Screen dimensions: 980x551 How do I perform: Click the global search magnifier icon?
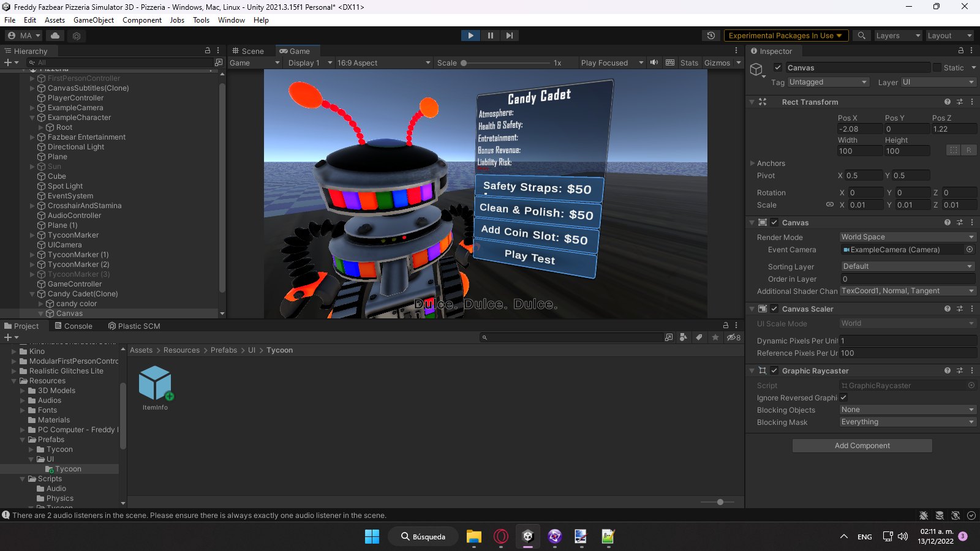(x=862, y=36)
